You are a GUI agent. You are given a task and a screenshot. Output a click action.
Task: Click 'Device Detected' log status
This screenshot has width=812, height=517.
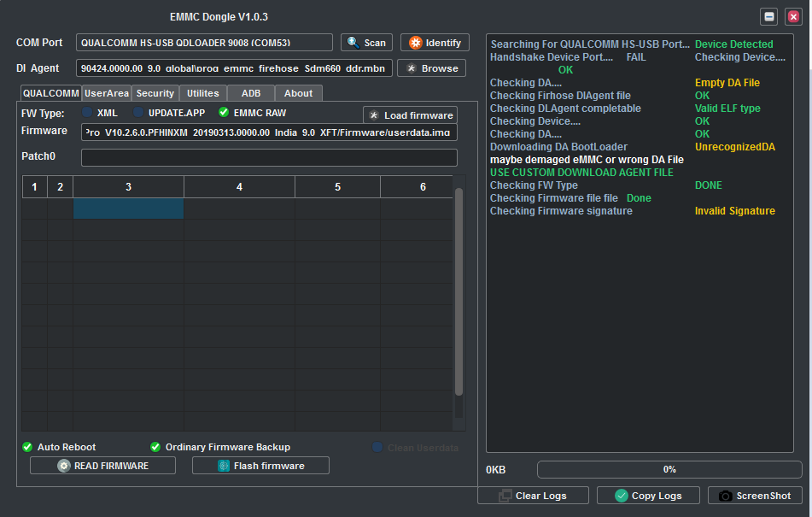[733, 44]
